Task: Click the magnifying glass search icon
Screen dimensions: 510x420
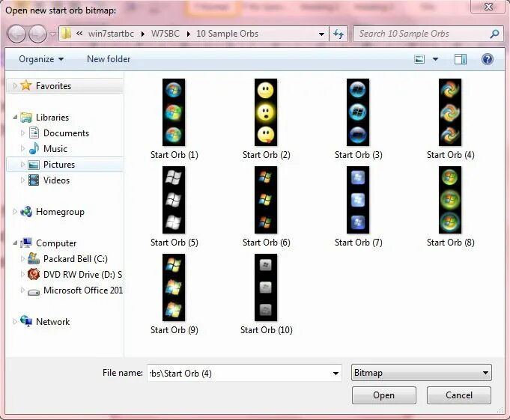Action: tap(494, 34)
